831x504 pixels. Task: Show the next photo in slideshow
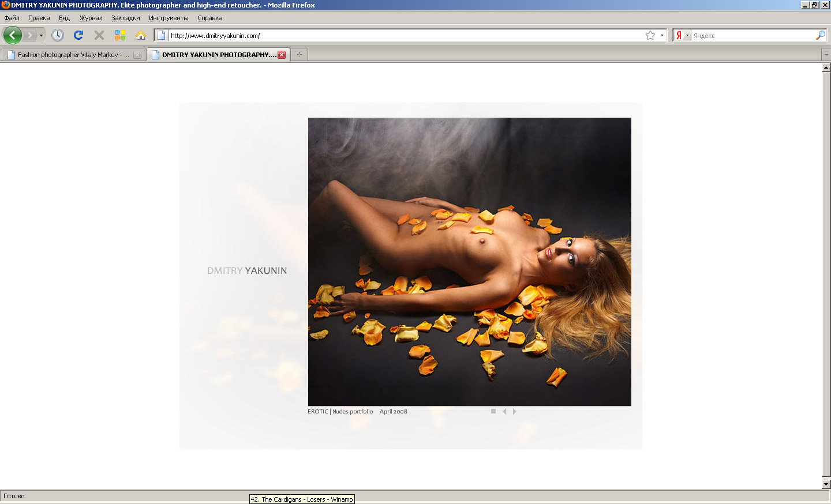[515, 411]
